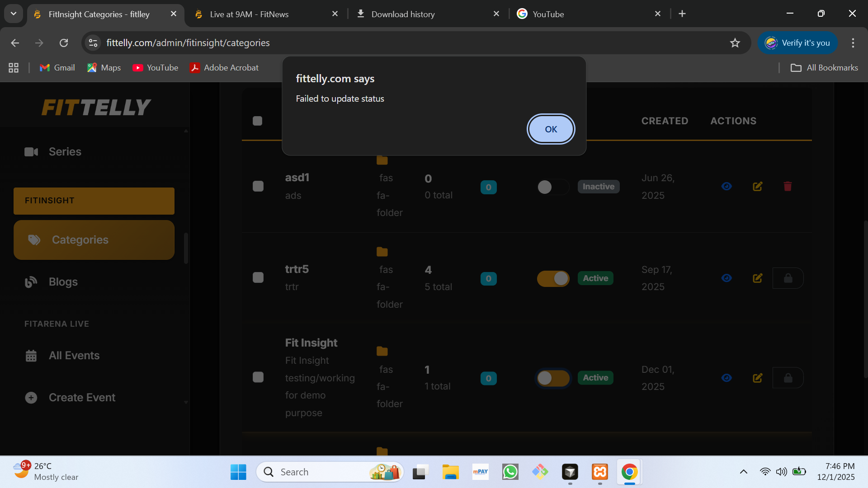Click the view eye icon for trtr5
Viewport: 868px width, 488px height.
tap(726, 278)
